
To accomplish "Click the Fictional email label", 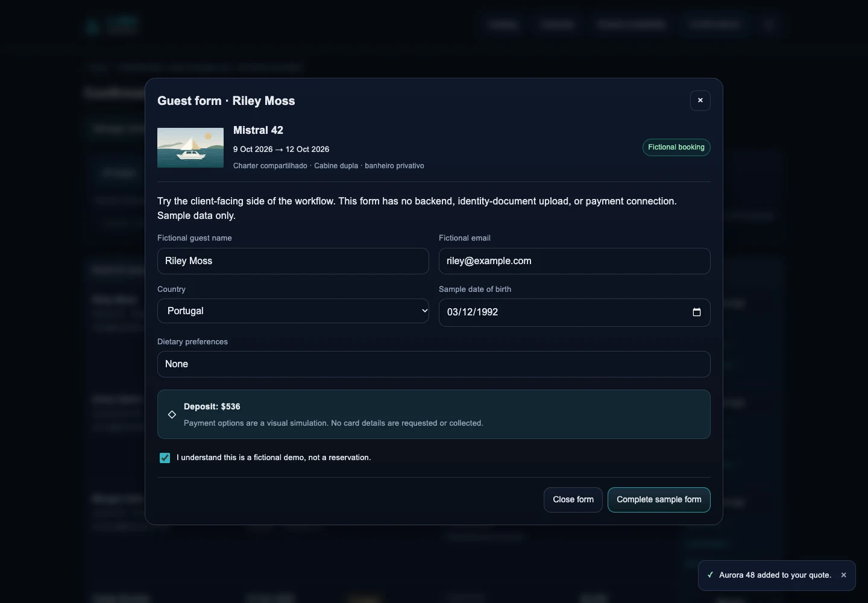I will pyautogui.click(x=465, y=238).
